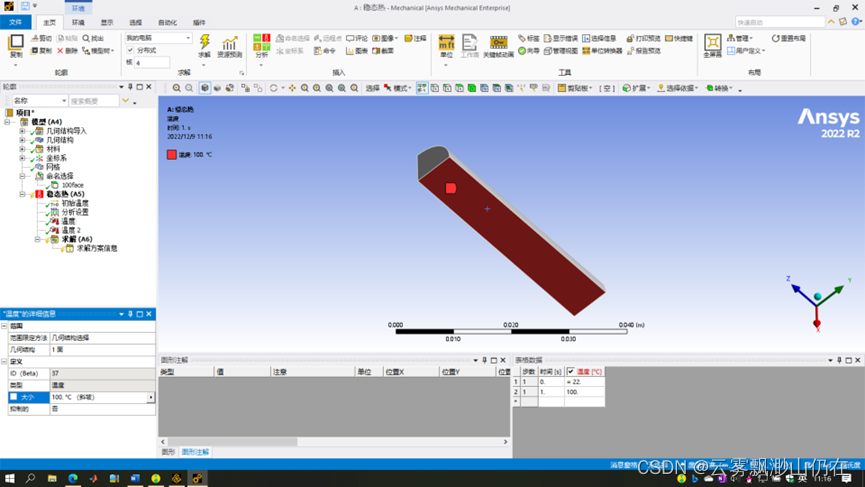Click the 分析 analysis icon in ribbon
Viewport: 865px width, 487px height.
pyautogui.click(x=261, y=46)
